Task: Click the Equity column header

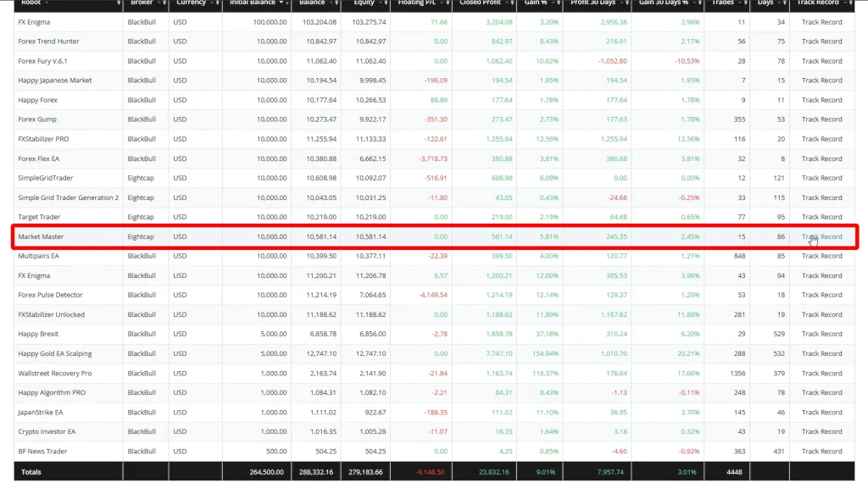Action: pos(363,3)
